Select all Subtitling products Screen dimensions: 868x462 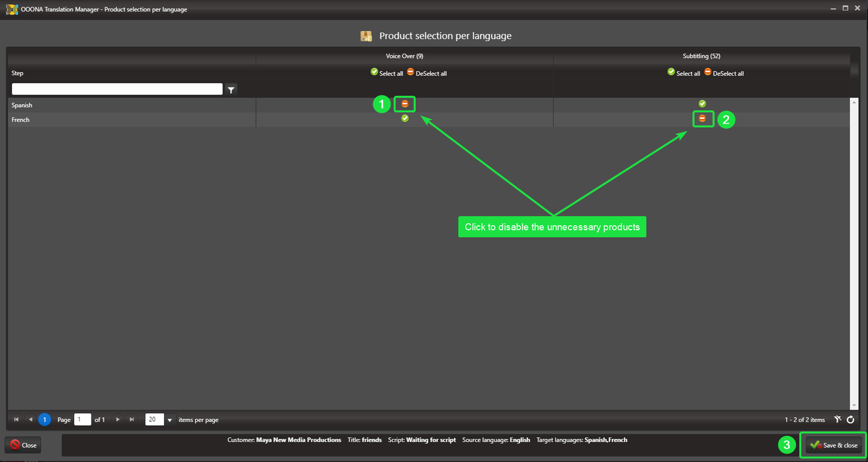click(x=684, y=73)
